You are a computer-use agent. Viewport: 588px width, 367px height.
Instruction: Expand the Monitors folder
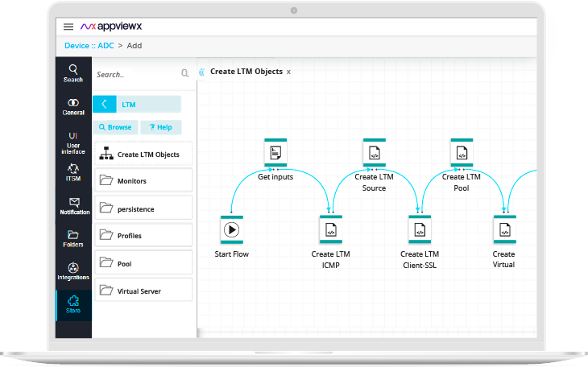(x=143, y=181)
